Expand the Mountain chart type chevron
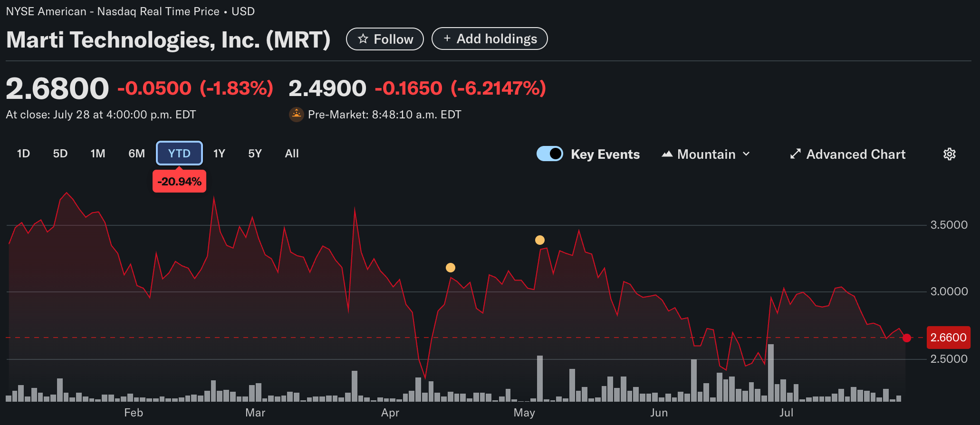This screenshot has height=425, width=980. click(746, 154)
